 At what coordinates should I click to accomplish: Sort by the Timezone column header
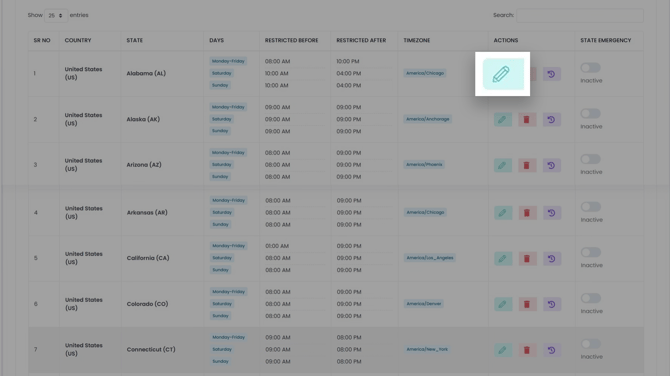point(417,40)
